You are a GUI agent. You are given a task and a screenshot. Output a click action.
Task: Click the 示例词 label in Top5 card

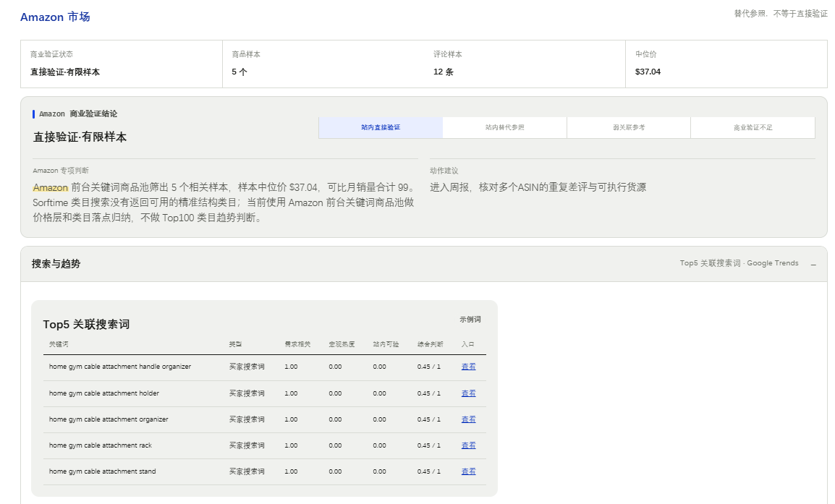point(470,320)
